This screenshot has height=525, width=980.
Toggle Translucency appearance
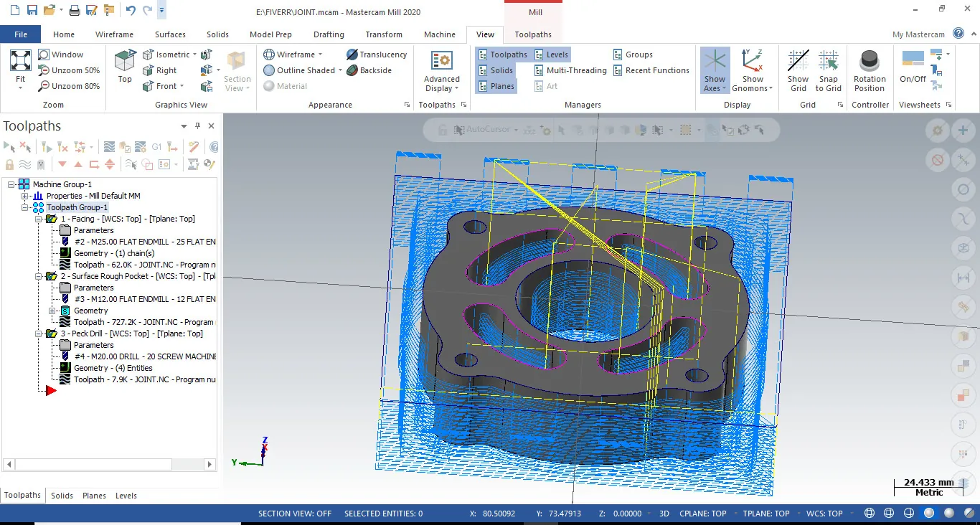pos(377,55)
